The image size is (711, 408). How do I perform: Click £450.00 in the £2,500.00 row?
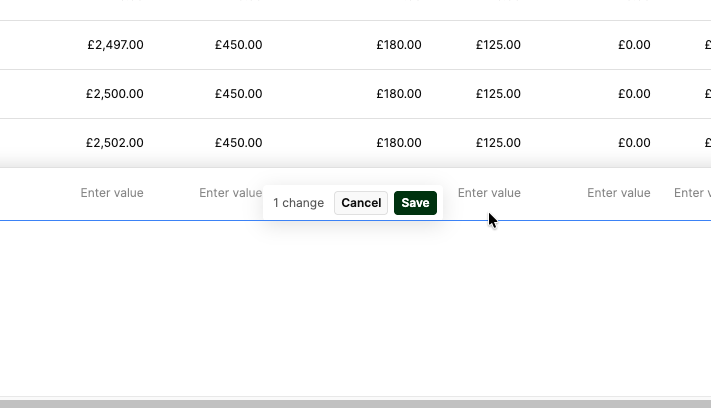tap(238, 94)
